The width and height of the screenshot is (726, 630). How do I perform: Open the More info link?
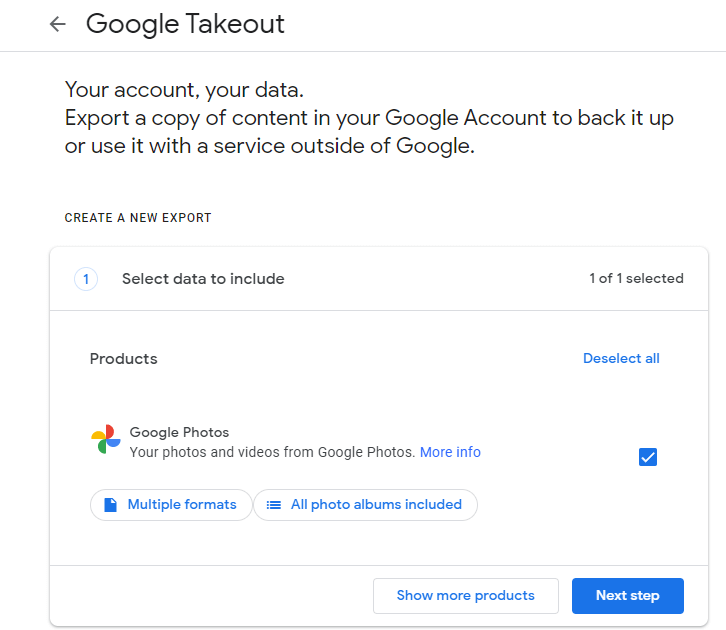tap(450, 452)
